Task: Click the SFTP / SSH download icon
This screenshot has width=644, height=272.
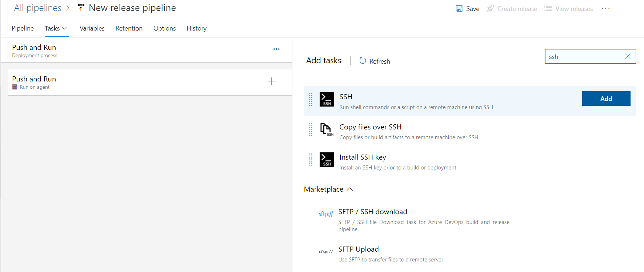Action: (326, 214)
